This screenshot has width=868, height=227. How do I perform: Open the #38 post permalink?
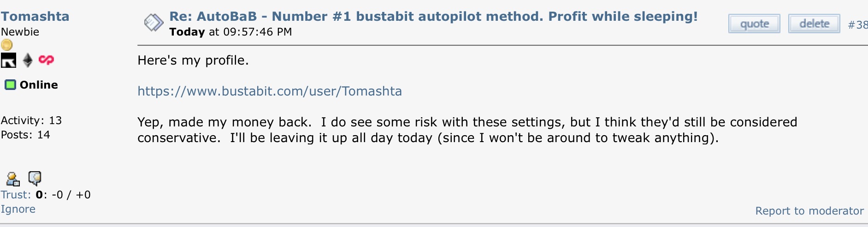pyautogui.click(x=857, y=25)
